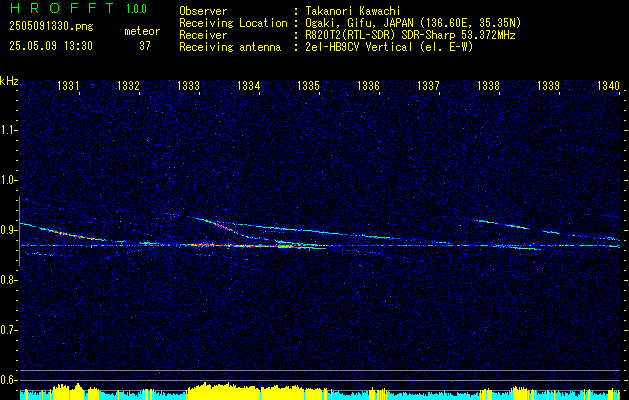Click the 1333 time marker
Screen dimensions: 629x400
click(189, 85)
